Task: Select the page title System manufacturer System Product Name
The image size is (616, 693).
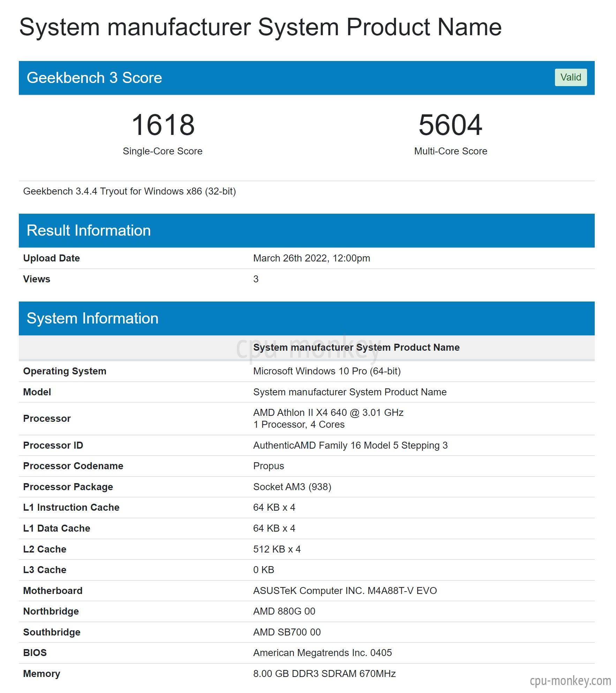Action: pos(261,27)
